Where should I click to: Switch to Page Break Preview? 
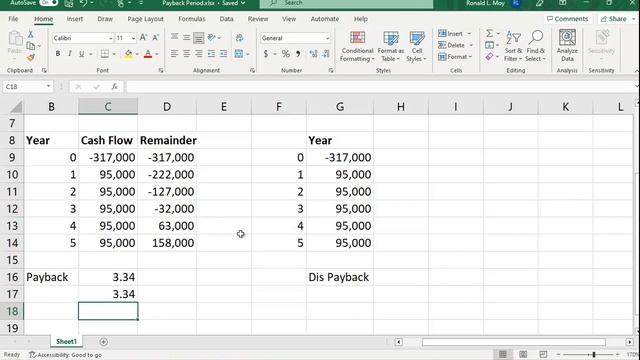(x=543, y=354)
